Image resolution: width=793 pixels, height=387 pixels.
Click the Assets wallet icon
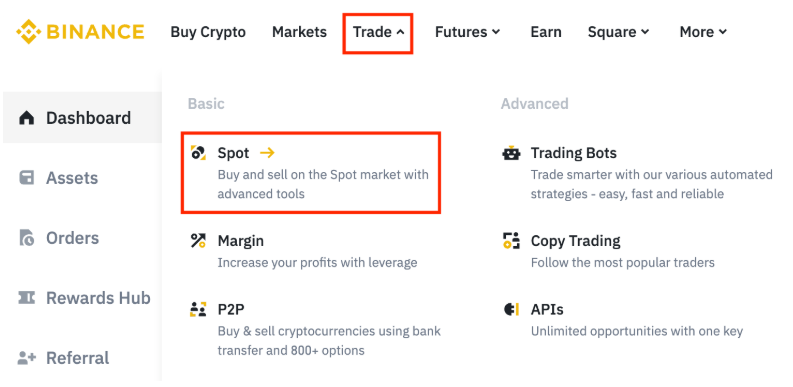tap(26, 178)
